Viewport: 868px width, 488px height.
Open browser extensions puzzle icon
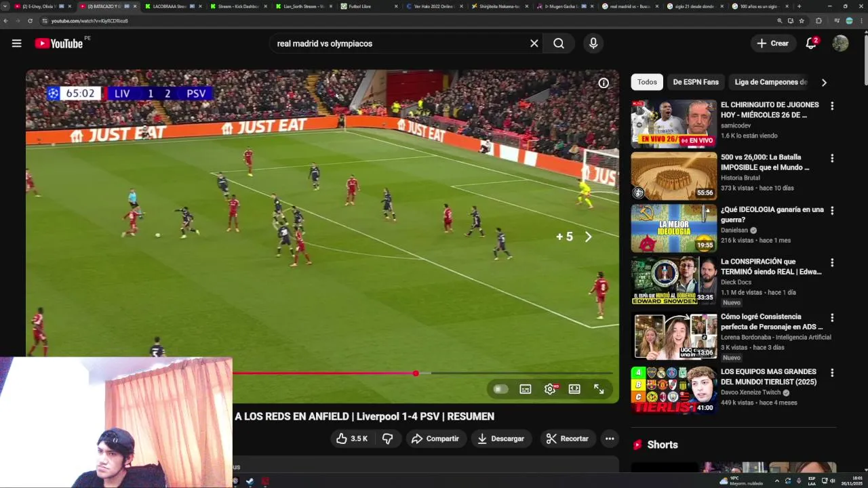tap(818, 21)
